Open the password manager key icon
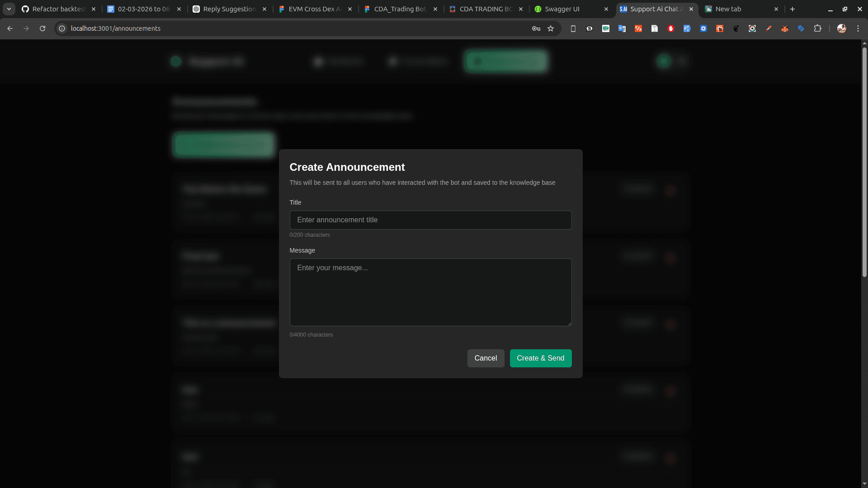Viewport: 868px width, 488px height. pyautogui.click(x=535, y=28)
